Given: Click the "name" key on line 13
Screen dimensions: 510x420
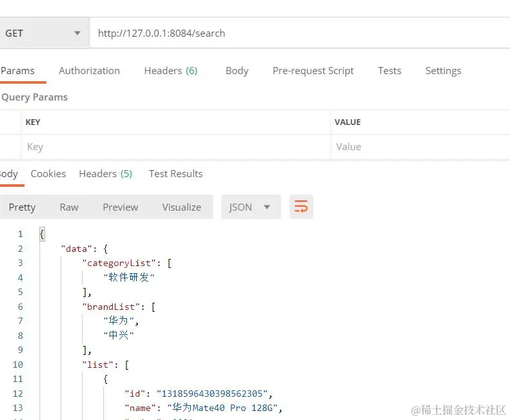Looking at the screenshot, I should coord(140,408).
